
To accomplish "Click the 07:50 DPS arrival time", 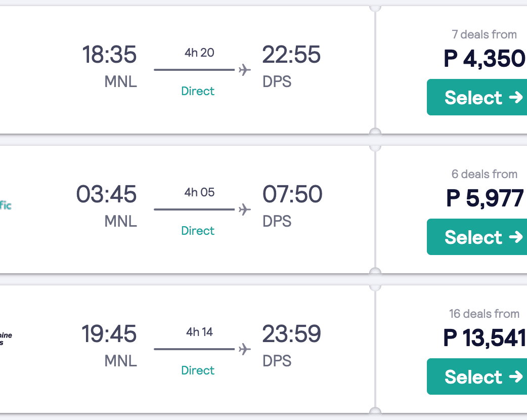I will coord(292,194).
